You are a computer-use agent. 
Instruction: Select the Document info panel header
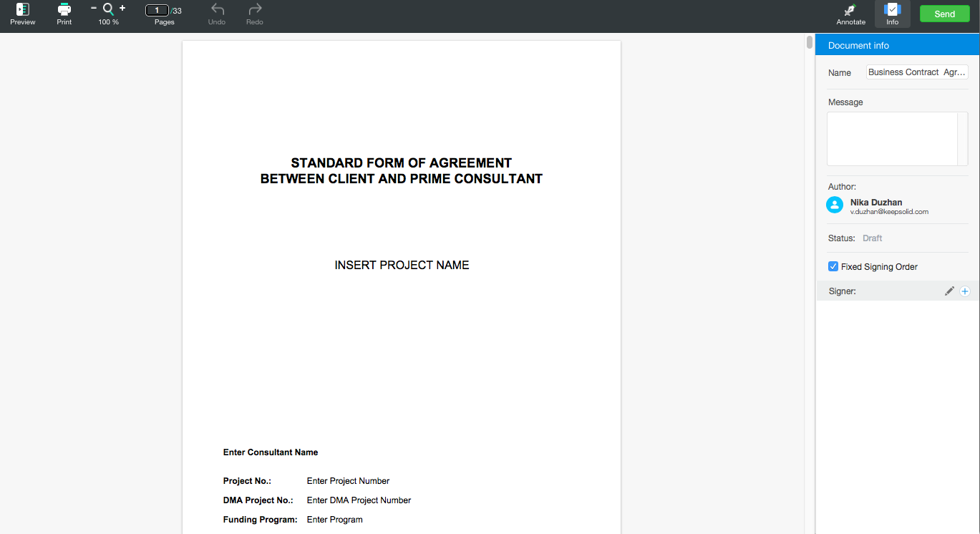898,45
